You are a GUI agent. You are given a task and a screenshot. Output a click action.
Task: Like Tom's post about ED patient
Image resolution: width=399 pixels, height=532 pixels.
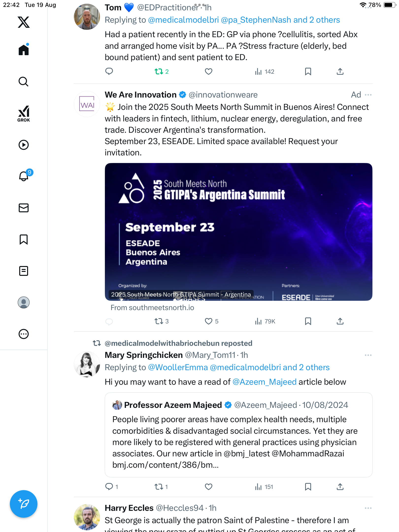point(209,72)
